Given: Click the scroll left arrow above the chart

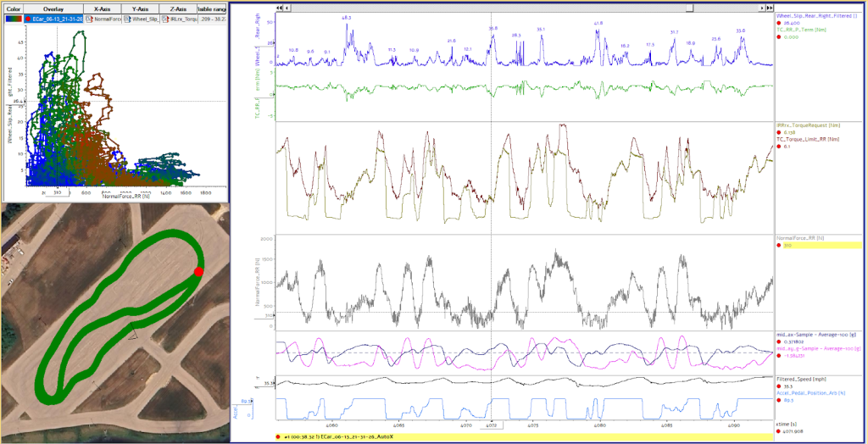Looking at the screenshot, I should pyautogui.click(x=285, y=7).
